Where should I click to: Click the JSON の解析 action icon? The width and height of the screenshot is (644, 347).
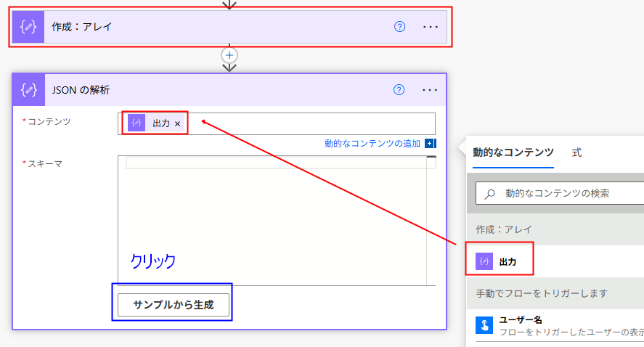28,90
